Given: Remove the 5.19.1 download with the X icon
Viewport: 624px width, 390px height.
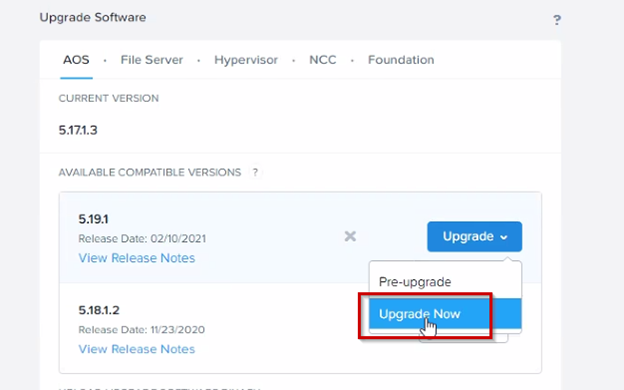Looking at the screenshot, I should click(350, 236).
